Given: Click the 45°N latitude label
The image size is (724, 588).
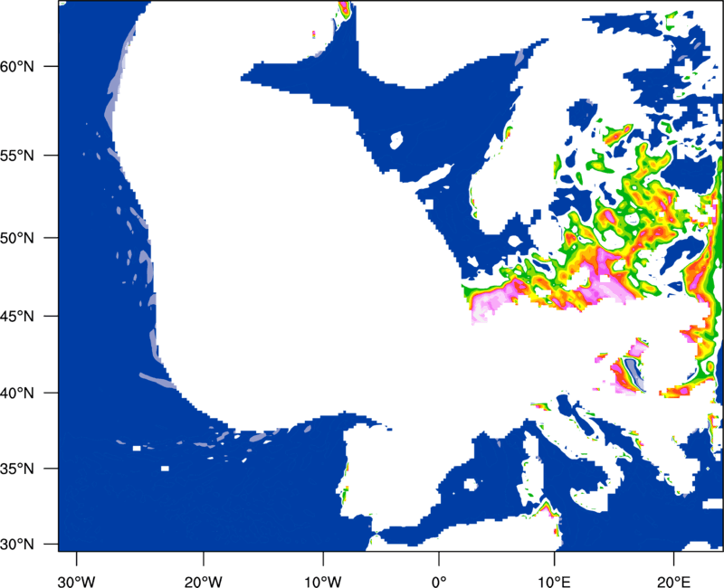Looking at the screenshot, I should (x=17, y=317).
